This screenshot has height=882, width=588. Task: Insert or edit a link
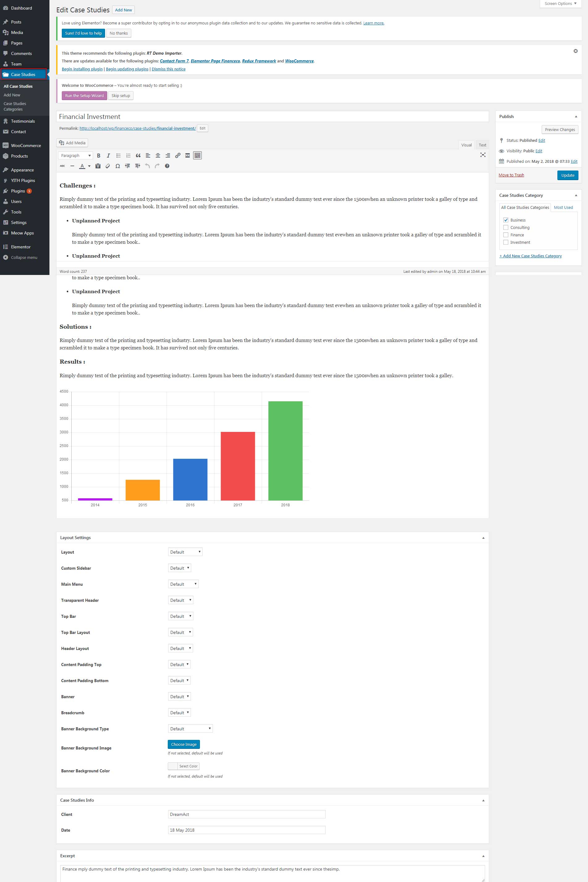[178, 156]
